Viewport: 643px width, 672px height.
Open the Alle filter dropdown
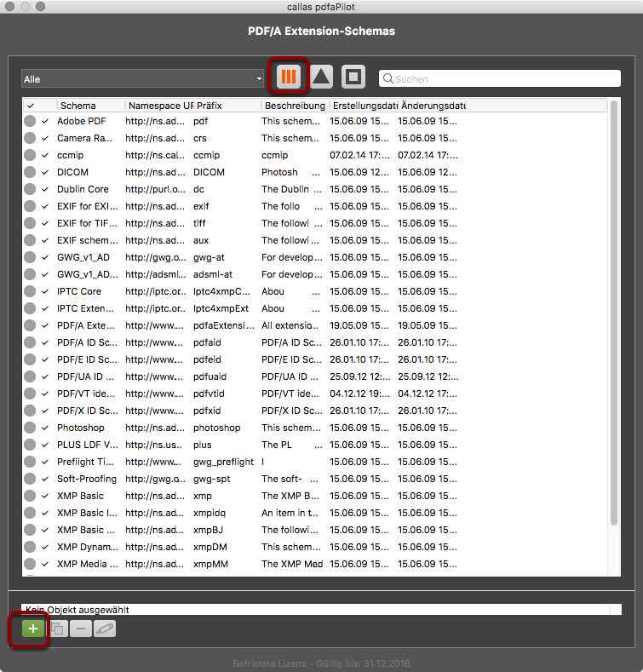(x=142, y=79)
